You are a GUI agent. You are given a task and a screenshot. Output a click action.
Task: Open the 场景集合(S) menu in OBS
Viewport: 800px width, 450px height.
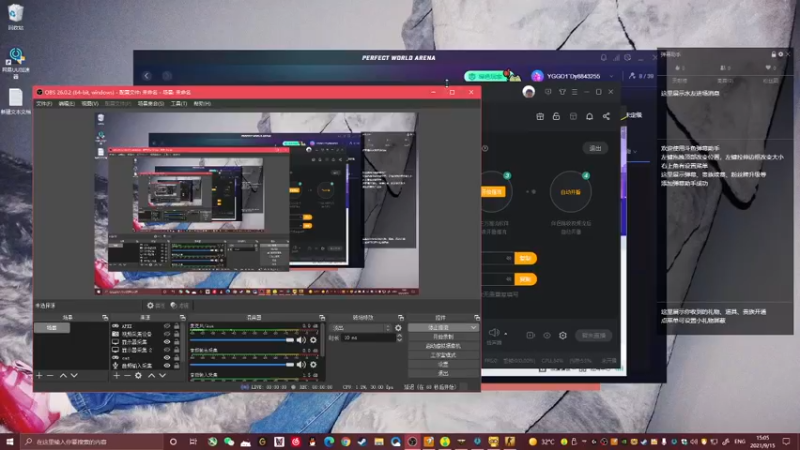click(151, 104)
